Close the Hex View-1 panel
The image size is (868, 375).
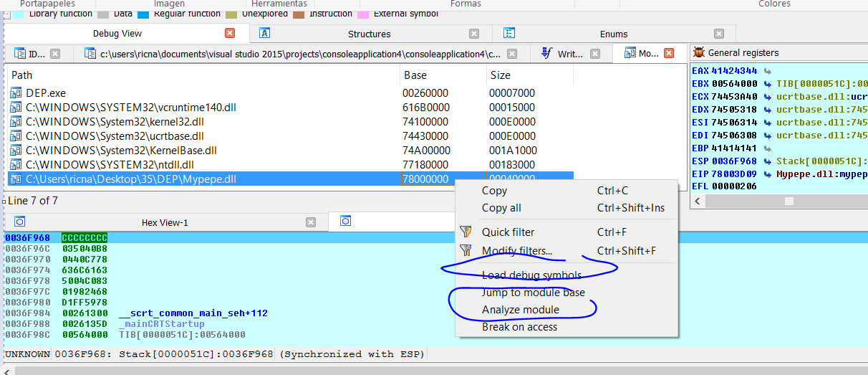point(311,222)
